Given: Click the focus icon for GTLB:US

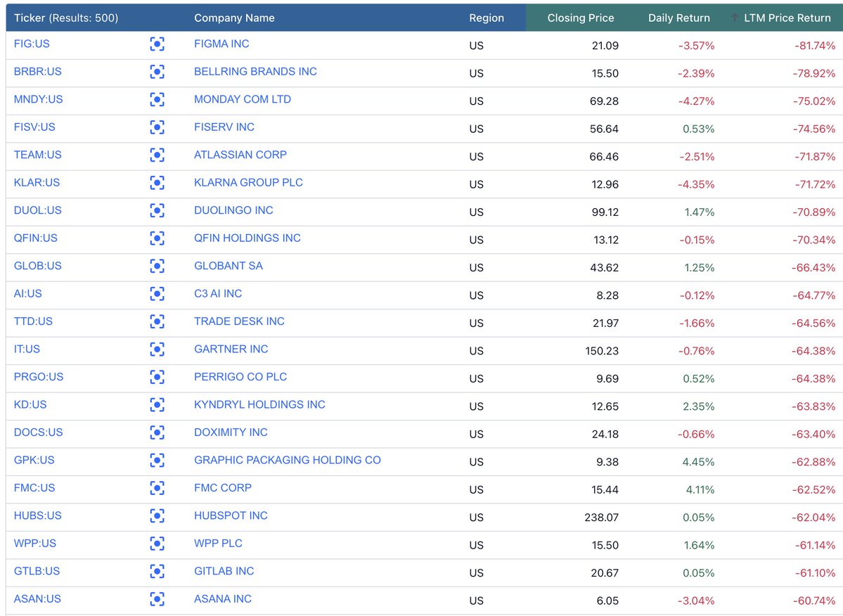Looking at the screenshot, I should (x=157, y=572).
